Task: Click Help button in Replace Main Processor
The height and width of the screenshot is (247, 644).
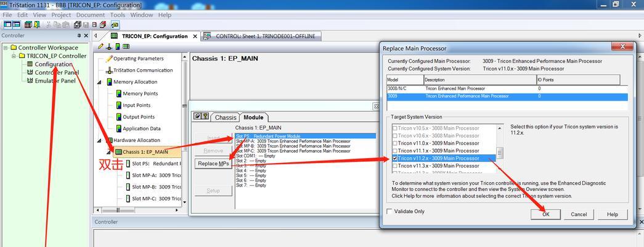Action: pos(613,214)
